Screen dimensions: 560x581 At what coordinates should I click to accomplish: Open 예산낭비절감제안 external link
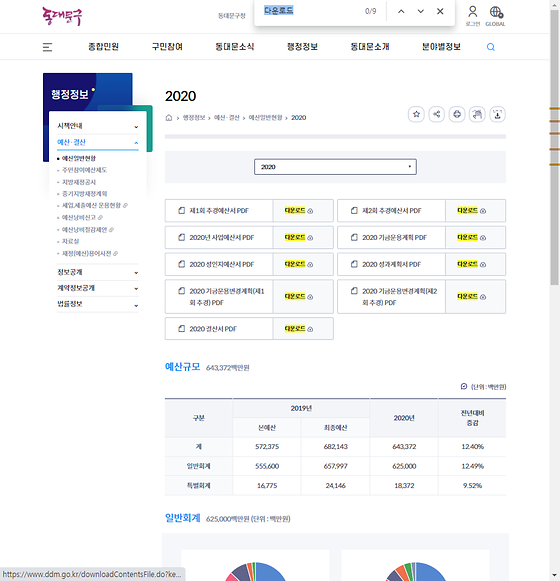tap(87, 230)
